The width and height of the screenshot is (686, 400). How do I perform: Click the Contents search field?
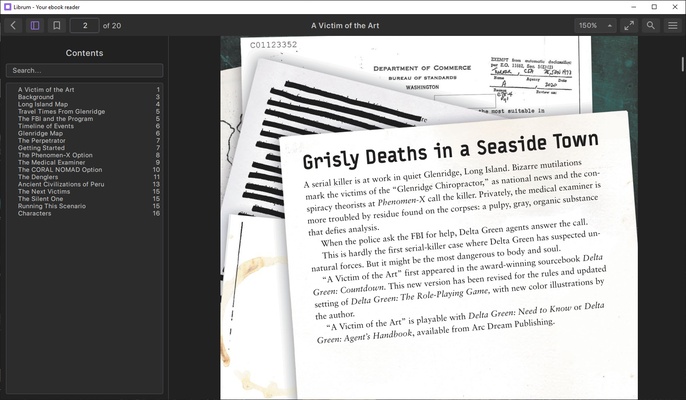84,70
